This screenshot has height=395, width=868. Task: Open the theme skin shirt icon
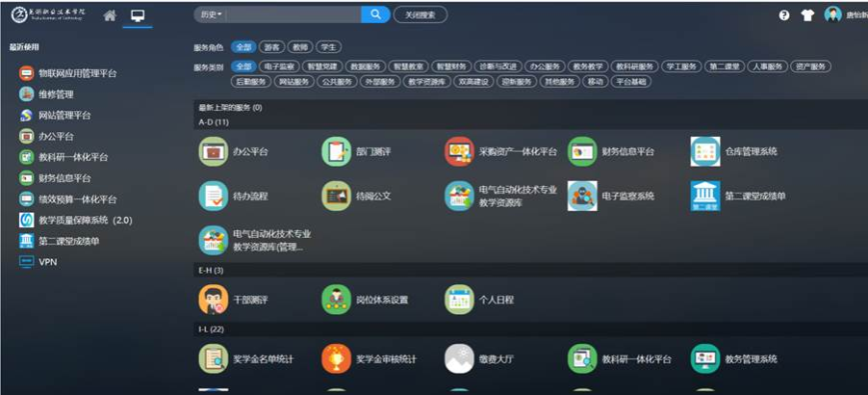[807, 15]
